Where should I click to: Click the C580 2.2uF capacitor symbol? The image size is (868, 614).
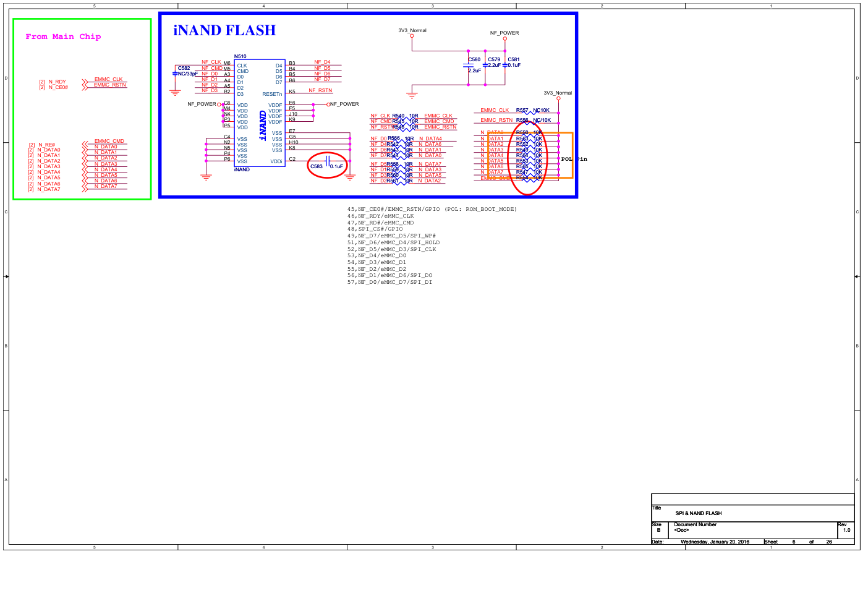point(468,65)
